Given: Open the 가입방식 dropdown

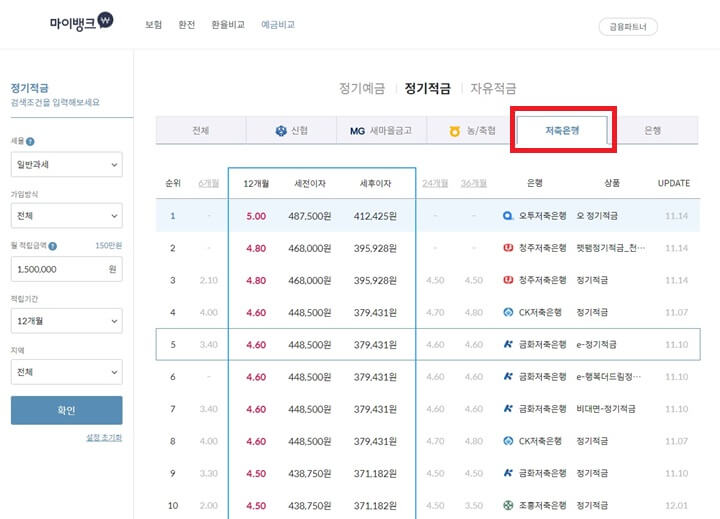Looking at the screenshot, I should pyautogui.click(x=67, y=216).
